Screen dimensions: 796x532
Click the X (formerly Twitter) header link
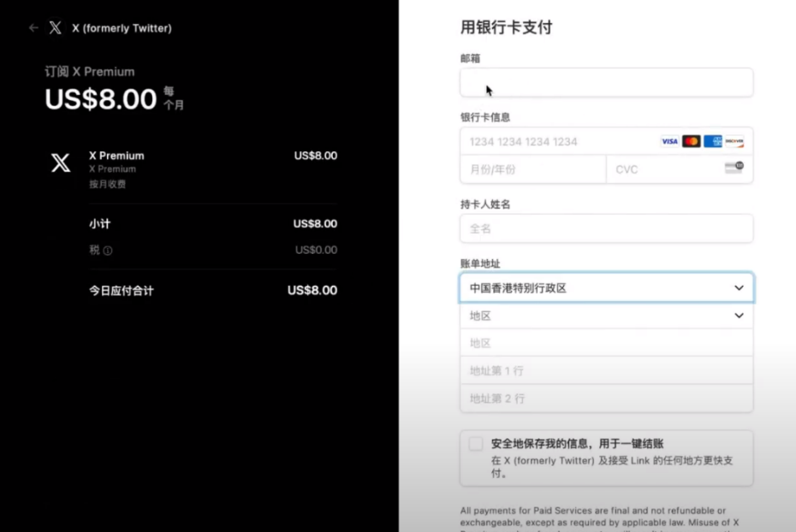click(x=122, y=28)
